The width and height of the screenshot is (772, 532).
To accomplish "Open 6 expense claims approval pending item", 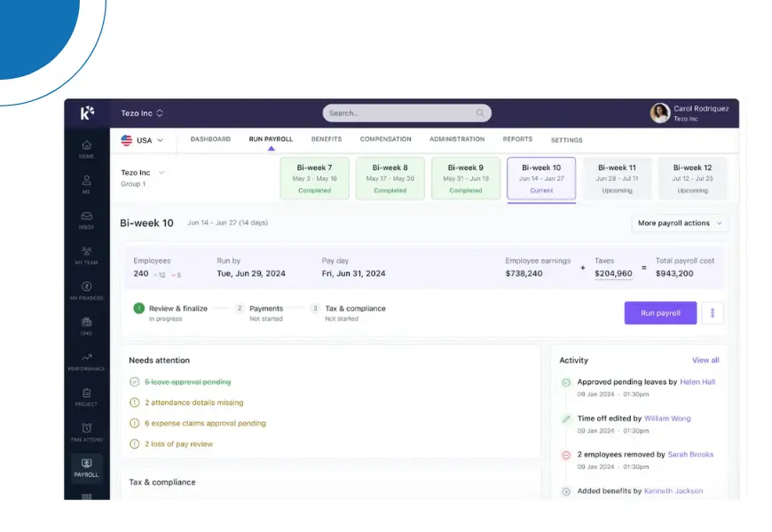I will click(205, 423).
